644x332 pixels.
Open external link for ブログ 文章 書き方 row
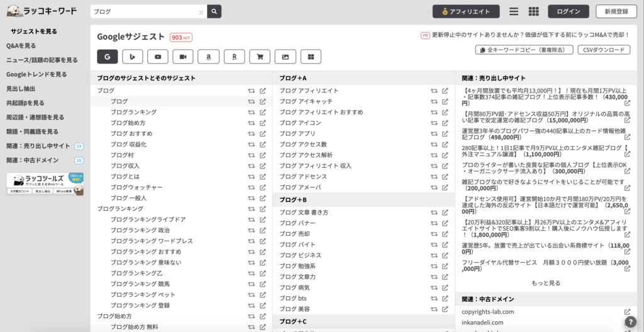coord(445,213)
